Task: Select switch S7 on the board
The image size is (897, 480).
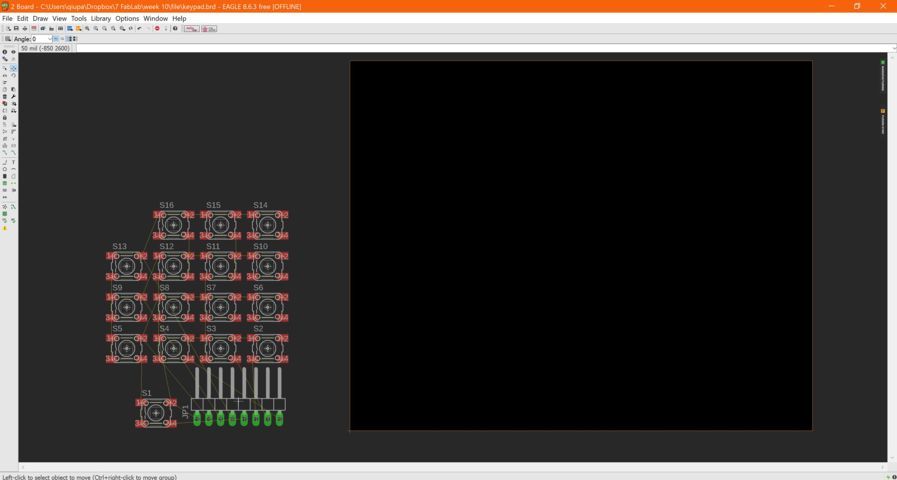Action: point(220,307)
